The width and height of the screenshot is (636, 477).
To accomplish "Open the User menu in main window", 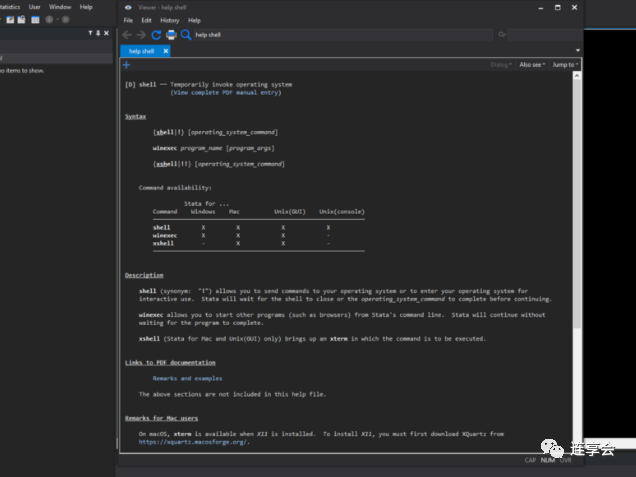I will (34, 7).
